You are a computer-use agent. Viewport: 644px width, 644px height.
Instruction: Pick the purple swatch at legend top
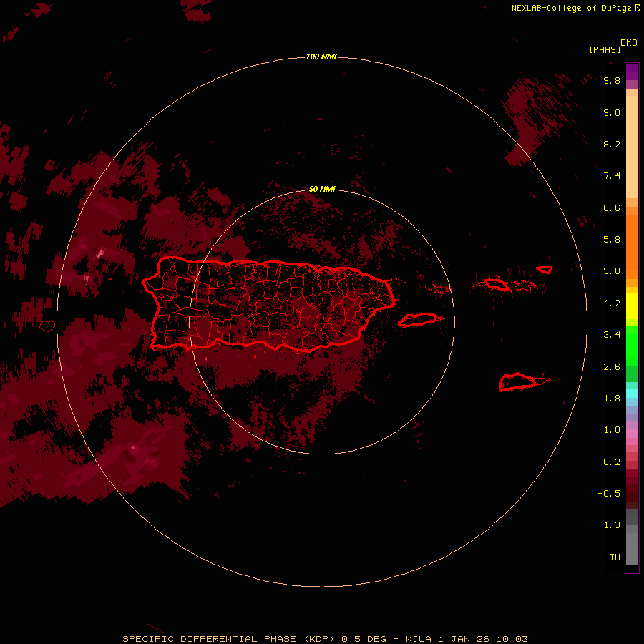point(632,72)
